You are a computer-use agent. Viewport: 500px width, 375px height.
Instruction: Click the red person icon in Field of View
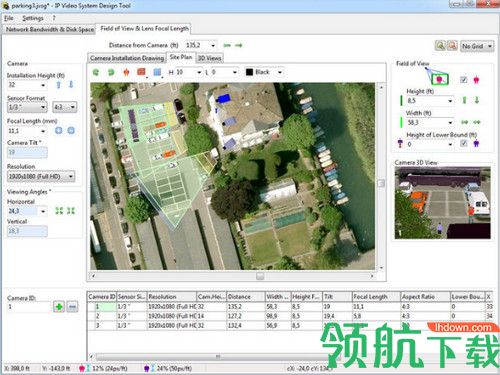tap(476, 80)
